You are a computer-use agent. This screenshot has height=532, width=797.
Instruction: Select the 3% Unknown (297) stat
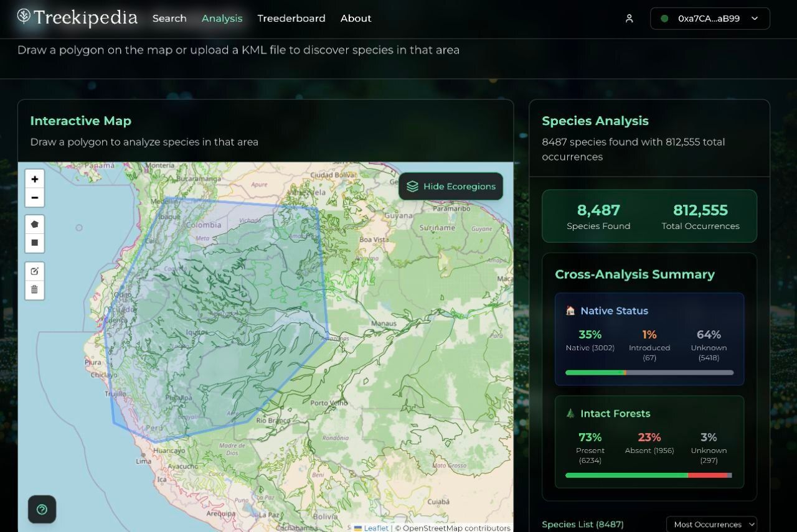(709, 448)
